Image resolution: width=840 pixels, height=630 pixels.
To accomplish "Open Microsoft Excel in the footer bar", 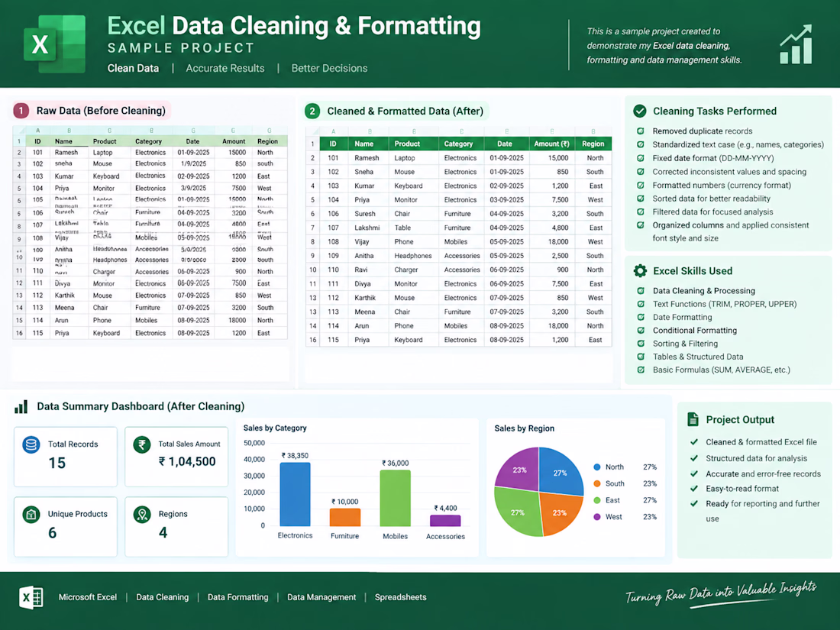I will [88, 597].
